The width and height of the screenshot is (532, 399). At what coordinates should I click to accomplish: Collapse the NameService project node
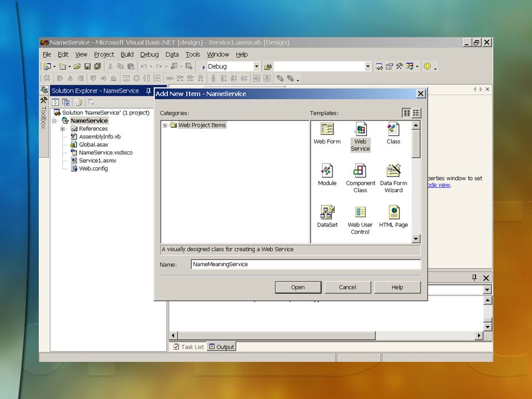point(55,121)
